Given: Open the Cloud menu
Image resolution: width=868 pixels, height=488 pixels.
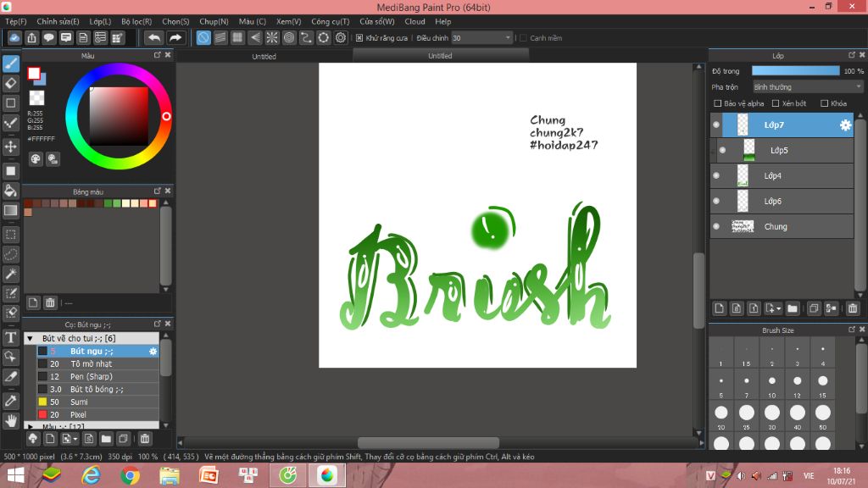Looking at the screenshot, I should coord(415,21).
